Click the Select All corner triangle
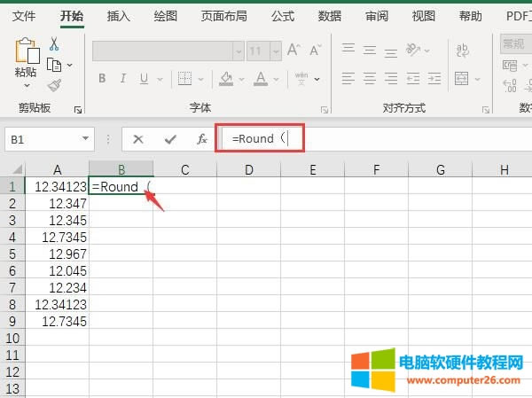 (16, 168)
